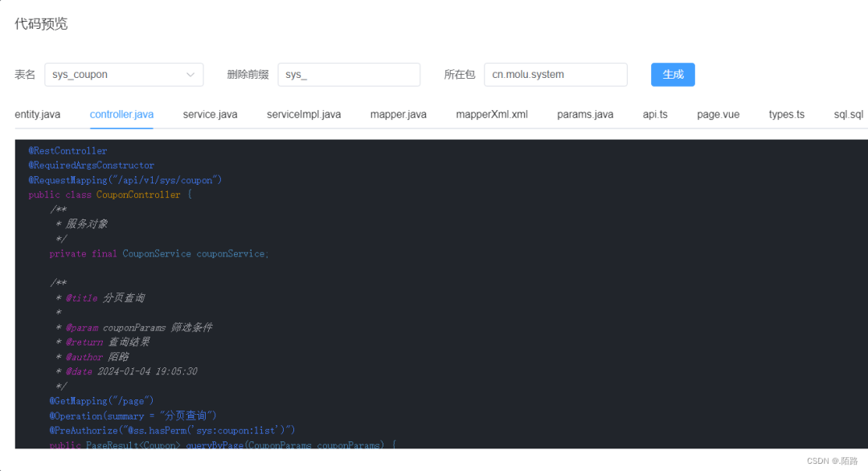Viewport: 868px width, 471px height.
Task: Select the types.ts tab
Action: click(x=787, y=115)
